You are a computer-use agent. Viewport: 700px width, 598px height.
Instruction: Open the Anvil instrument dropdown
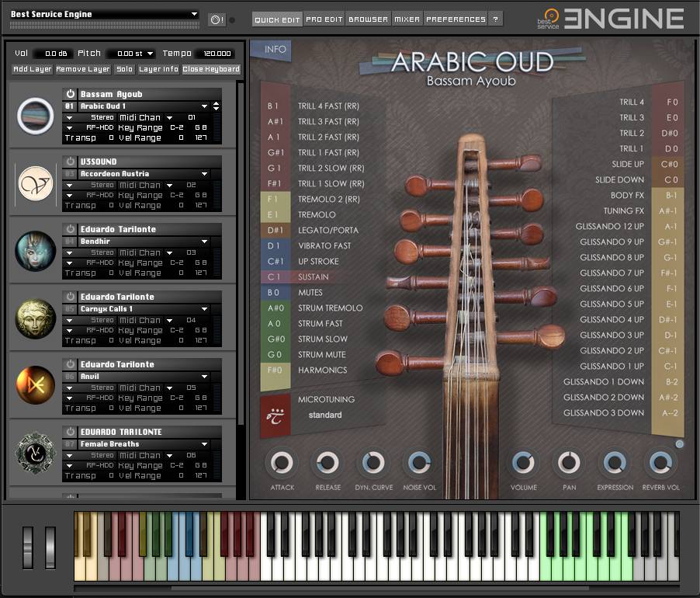click(205, 377)
